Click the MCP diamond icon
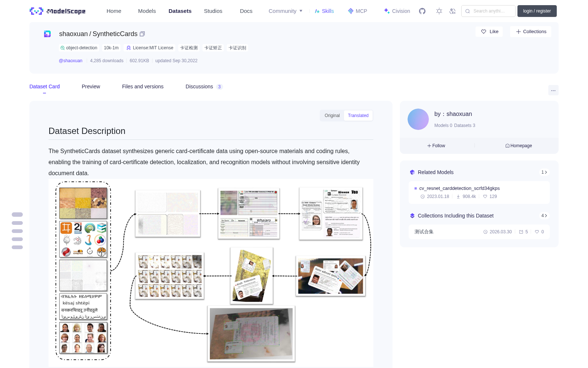588x368 pixels. [351, 11]
